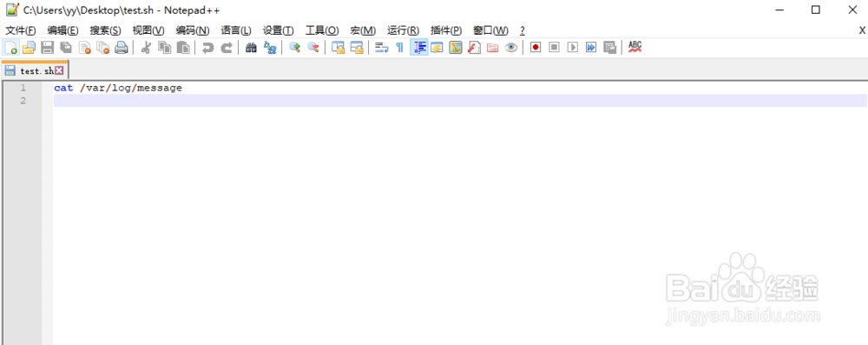Viewport: 868px width, 345px height.
Task: Toggle the highlighted indent guide icon
Action: click(x=418, y=48)
